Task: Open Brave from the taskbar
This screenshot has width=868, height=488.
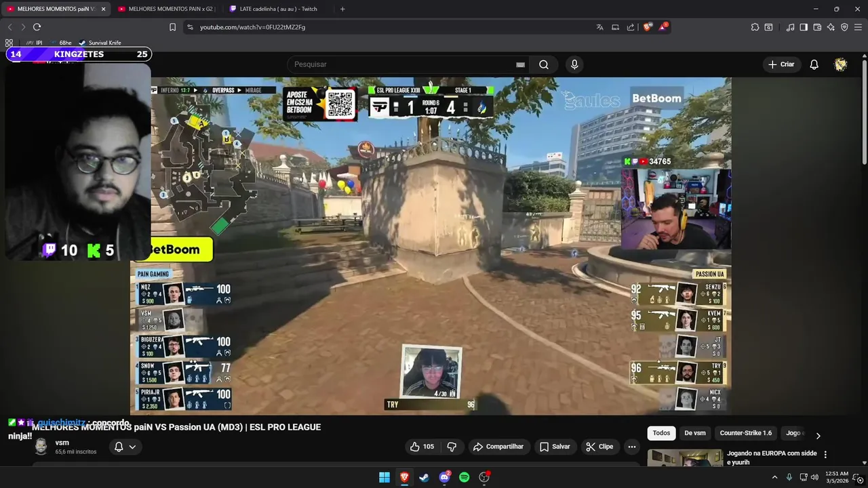Action: tap(404, 477)
